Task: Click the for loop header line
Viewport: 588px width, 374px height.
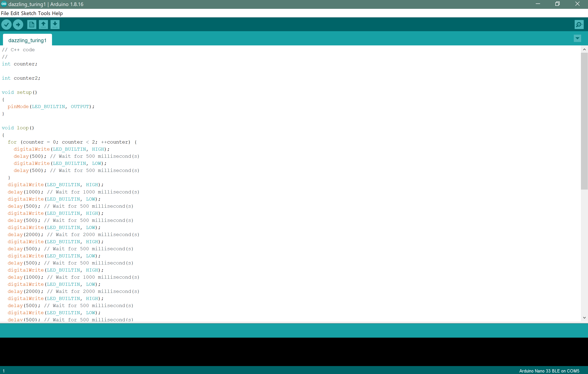Action: click(x=72, y=142)
